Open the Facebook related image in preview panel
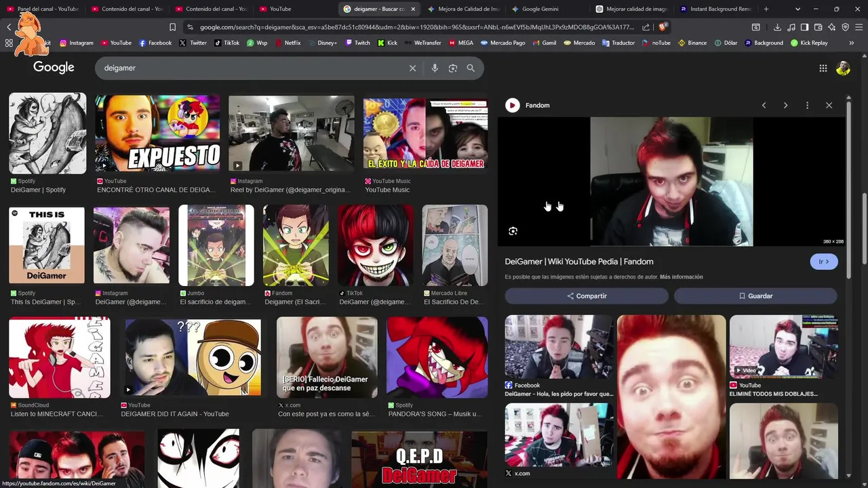The height and width of the screenshot is (488, 868). coord(559,347)
